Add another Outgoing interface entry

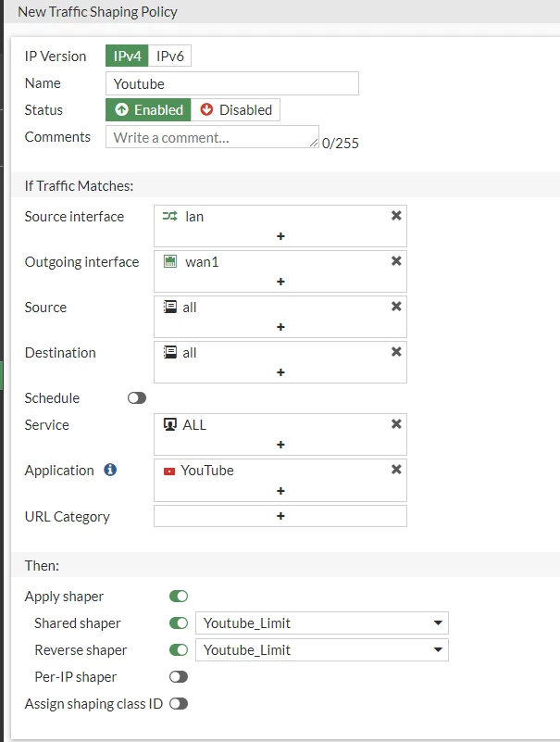tap(280, 282)
